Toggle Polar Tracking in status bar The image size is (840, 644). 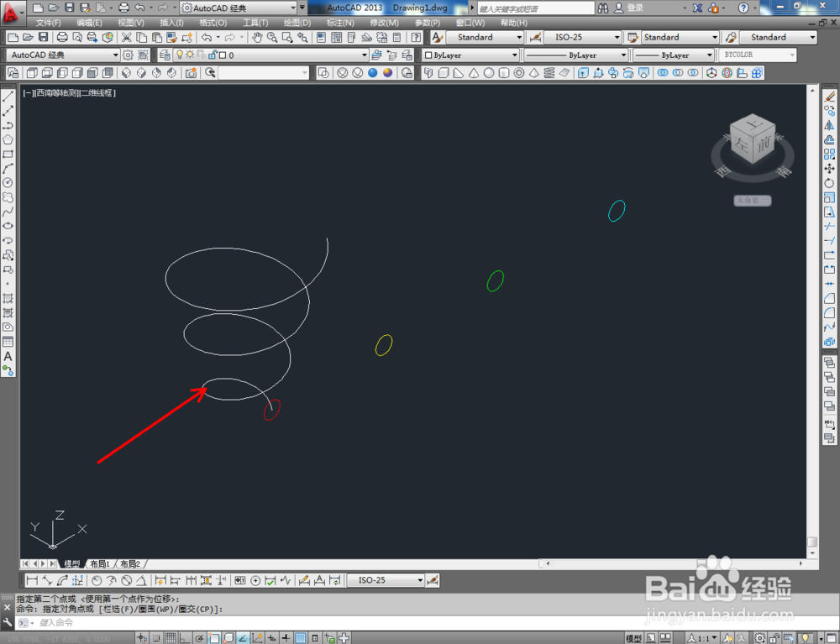pos(199,638)
